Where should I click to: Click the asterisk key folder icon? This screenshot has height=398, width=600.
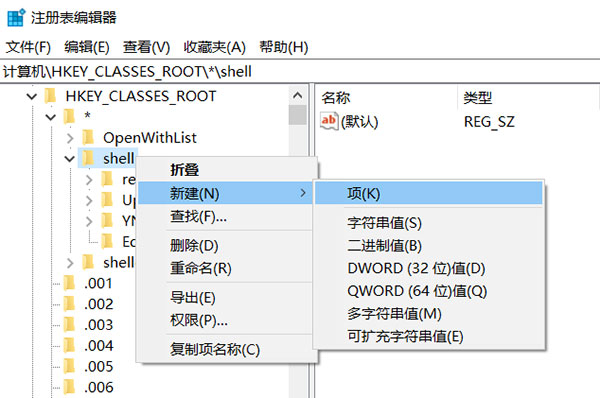[69, 116]
